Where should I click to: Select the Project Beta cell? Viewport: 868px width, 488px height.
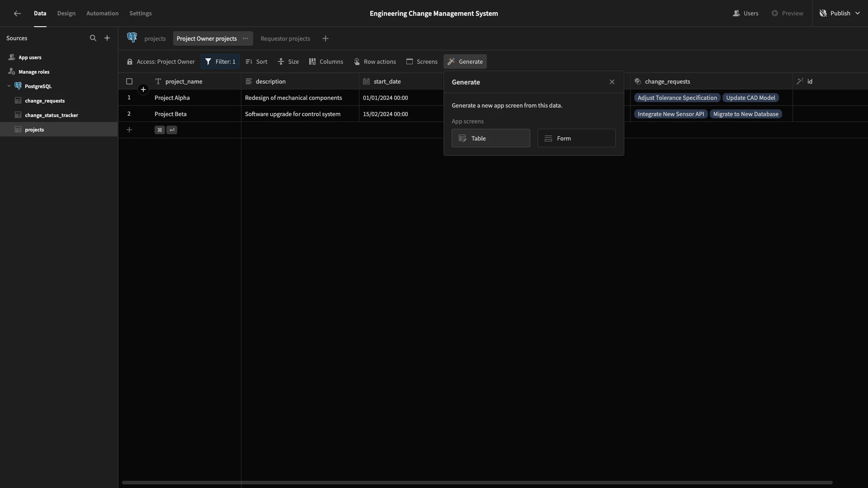pos(196,114)
